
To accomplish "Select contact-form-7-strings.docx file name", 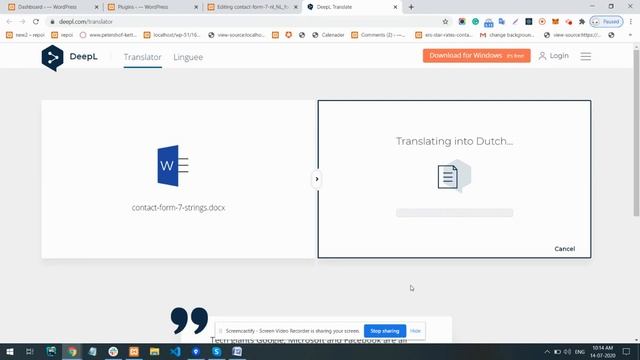I will tap(178, 207).
